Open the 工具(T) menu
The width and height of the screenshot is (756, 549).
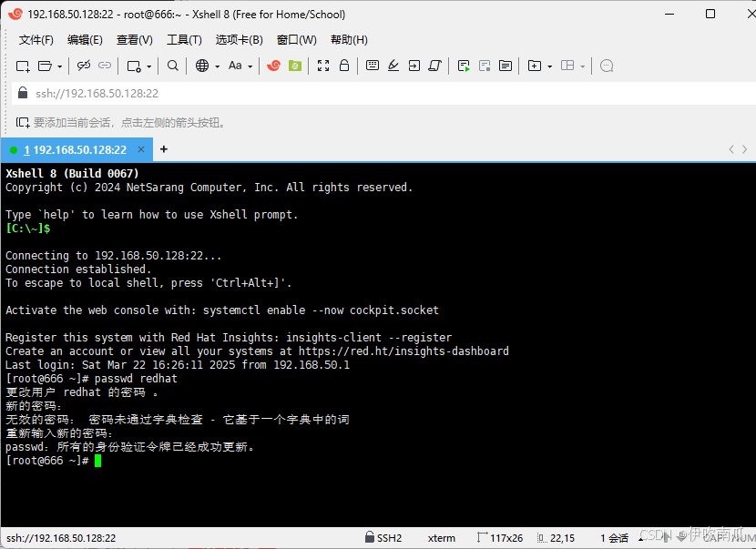point(184,40)
